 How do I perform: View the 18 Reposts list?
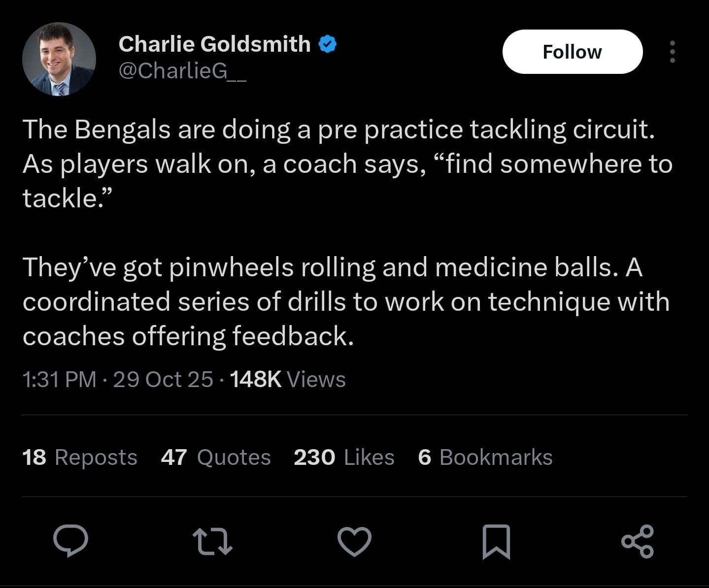coord(80,457)
